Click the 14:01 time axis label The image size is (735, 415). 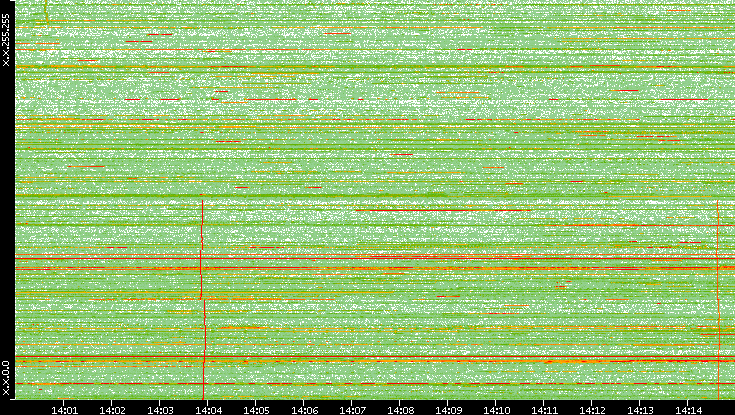[64, 410]
